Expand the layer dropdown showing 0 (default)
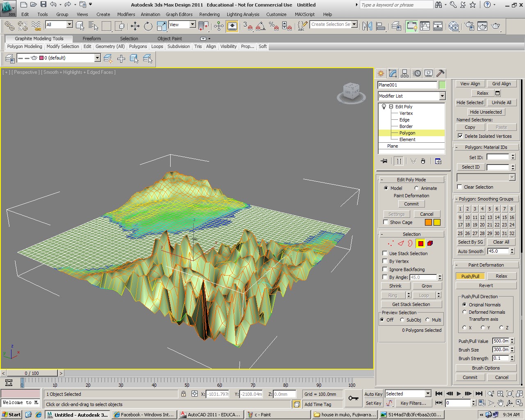Image resolution: width=525 pixels, height=420 pixels. coord(97,58)
